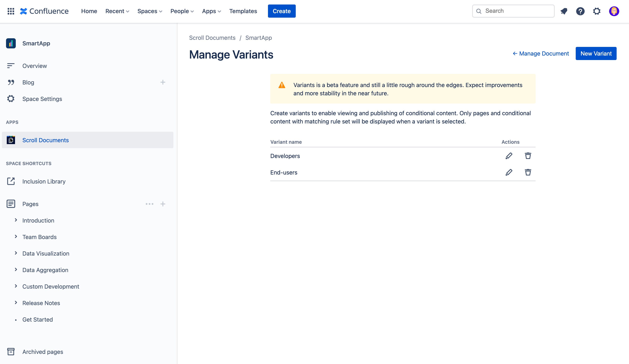Expand the Team Boards page tree

click(x=16, y=236)
